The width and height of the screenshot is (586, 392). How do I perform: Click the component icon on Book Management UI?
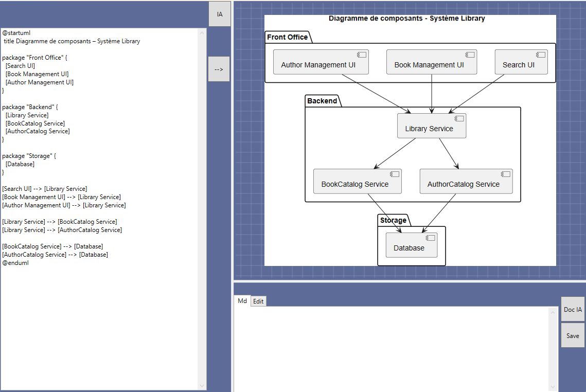[x=470, y=55]
